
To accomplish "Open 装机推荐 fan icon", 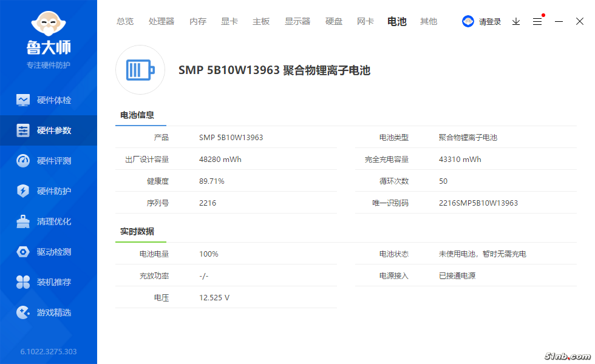I will [23, 282].
